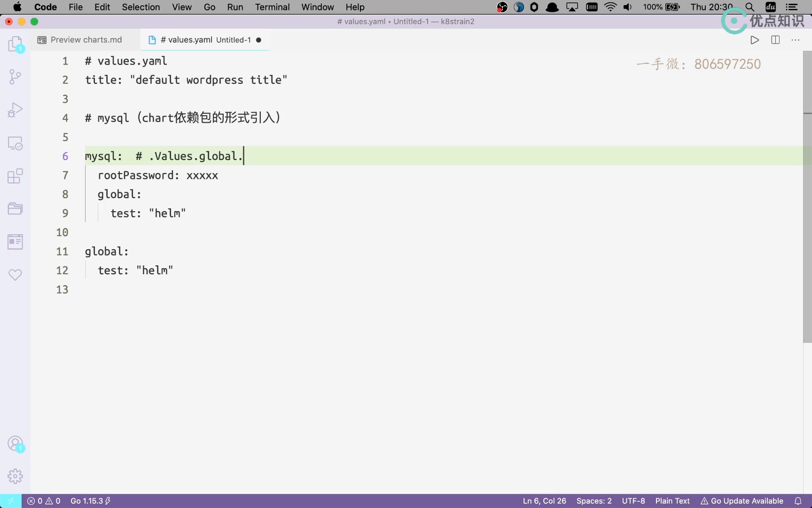Click the # values.yaml comment on line 1

click(x=126, y=61)
